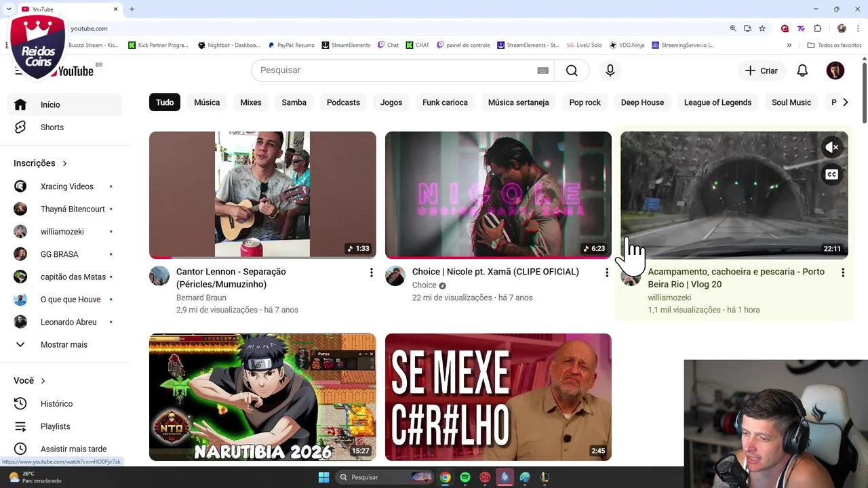Open Playlists in sidebar
This screenshot has width=868, height=488.
point(64,426)
